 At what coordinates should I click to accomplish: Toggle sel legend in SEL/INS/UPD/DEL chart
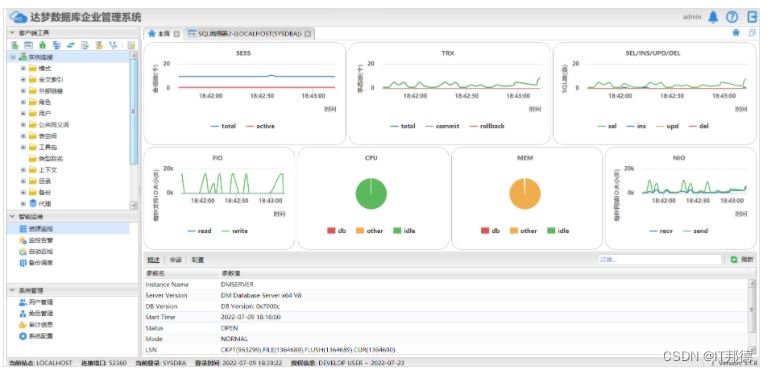pyautogui.click(x=607, y=126)
